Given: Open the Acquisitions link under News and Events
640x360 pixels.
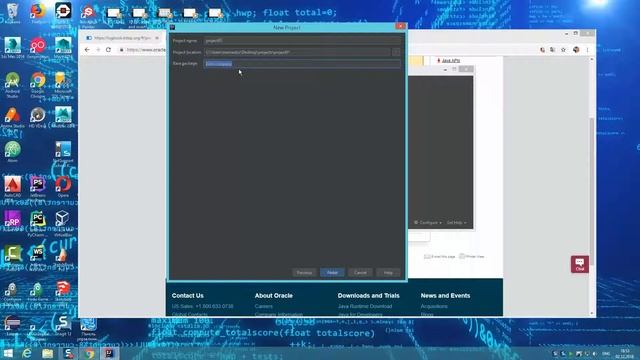Looking at the screenshot, I should [x=434, y=306].
